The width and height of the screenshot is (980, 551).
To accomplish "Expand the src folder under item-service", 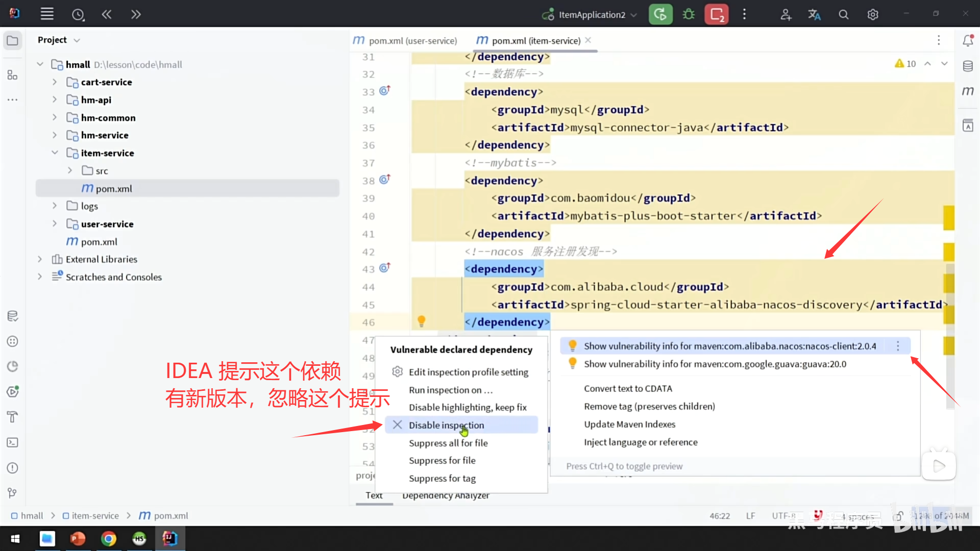I will coord(71,170).
